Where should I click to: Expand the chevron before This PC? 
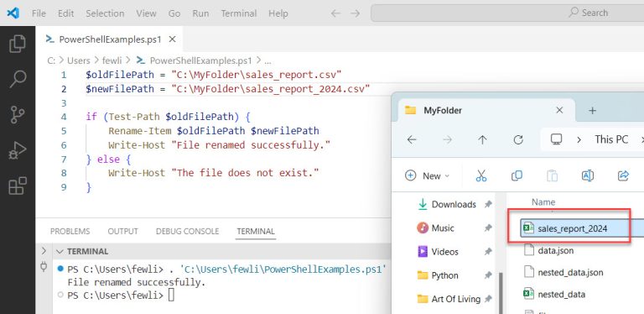click(579, 139)
